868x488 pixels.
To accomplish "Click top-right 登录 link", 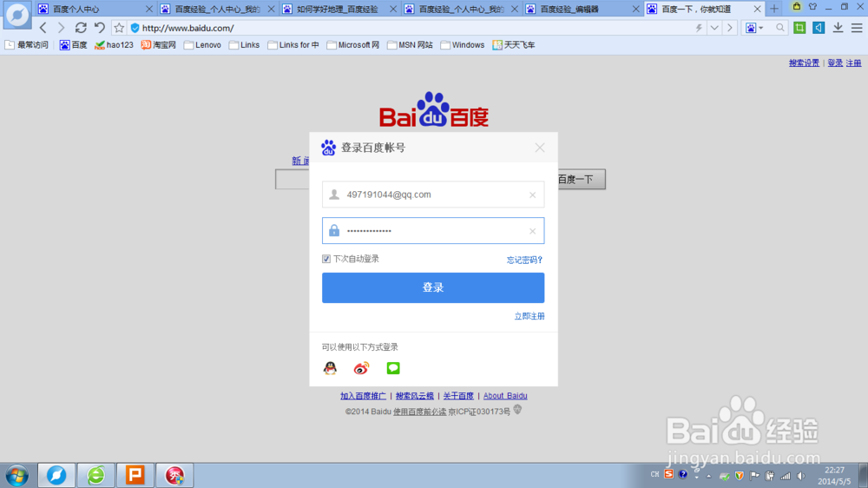I will (x=835, y=63).
